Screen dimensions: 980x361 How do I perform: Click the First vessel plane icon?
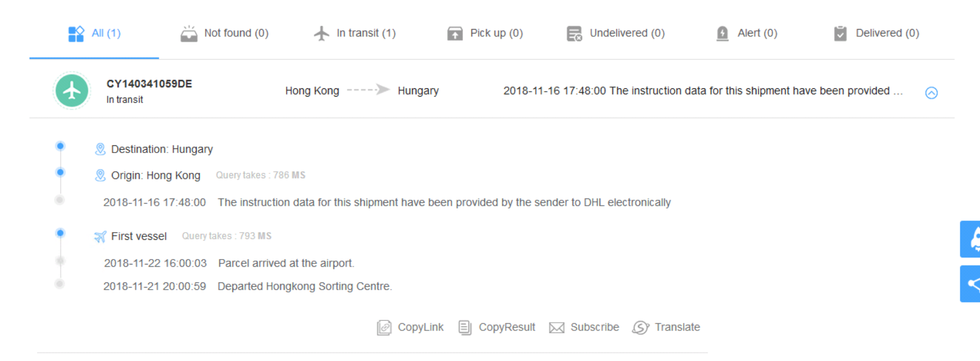tap(100, 236)
